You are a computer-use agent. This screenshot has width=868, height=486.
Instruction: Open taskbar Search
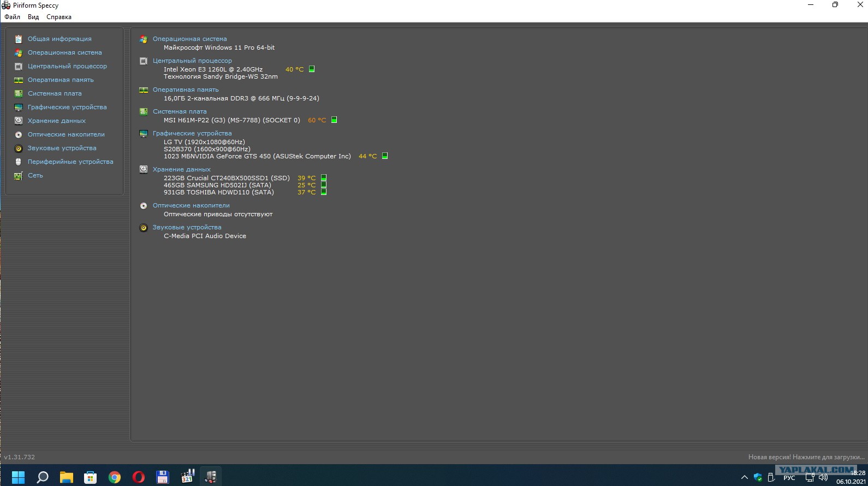coord(42,477)
